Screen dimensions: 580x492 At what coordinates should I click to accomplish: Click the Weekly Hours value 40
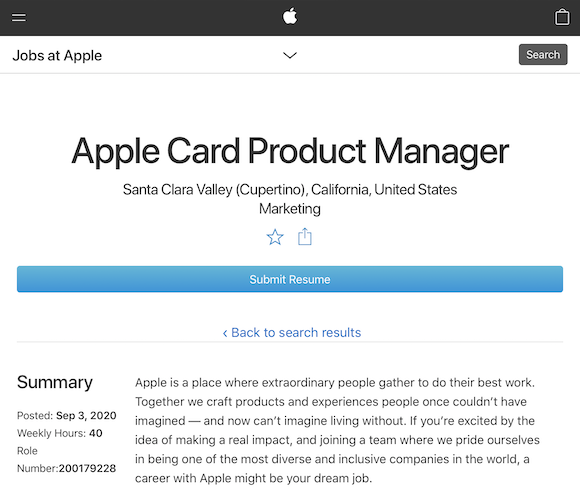(x=95, y=433)
